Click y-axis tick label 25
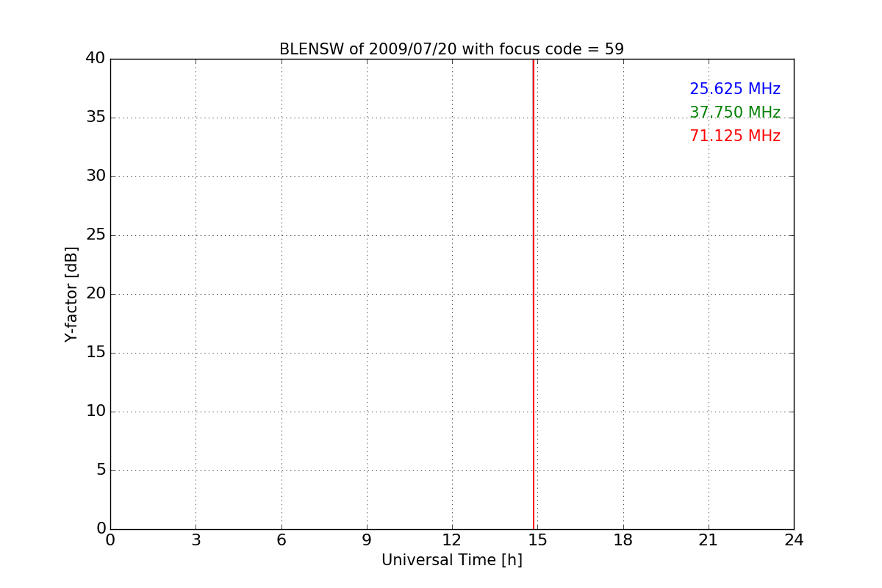882x588 pixels. tap(96, 234)
